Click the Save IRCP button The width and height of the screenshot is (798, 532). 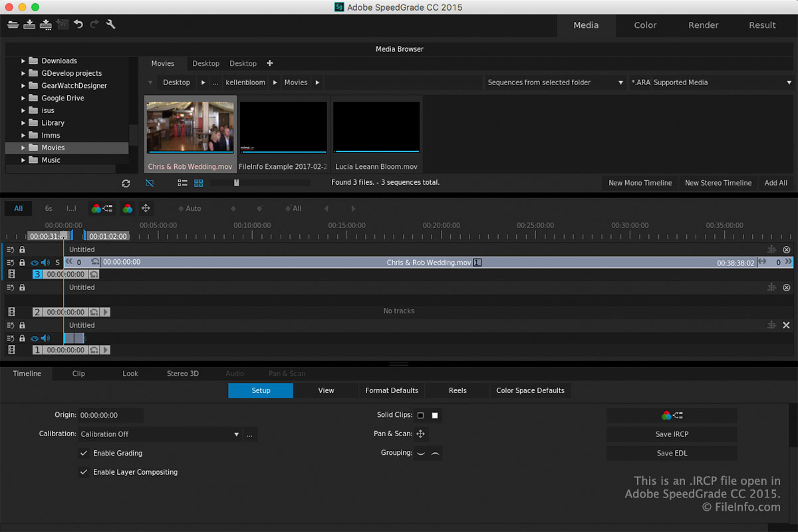[672, 434]
